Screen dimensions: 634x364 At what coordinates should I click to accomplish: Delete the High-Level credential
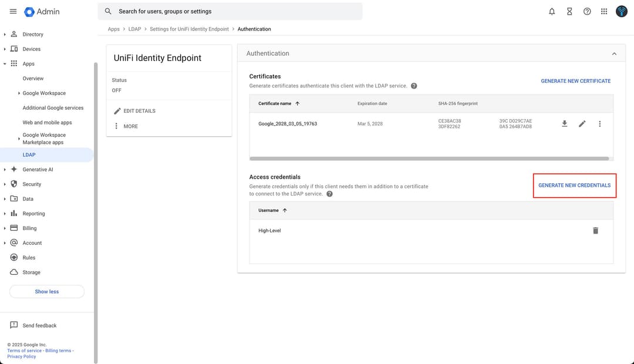coord(595,231)
